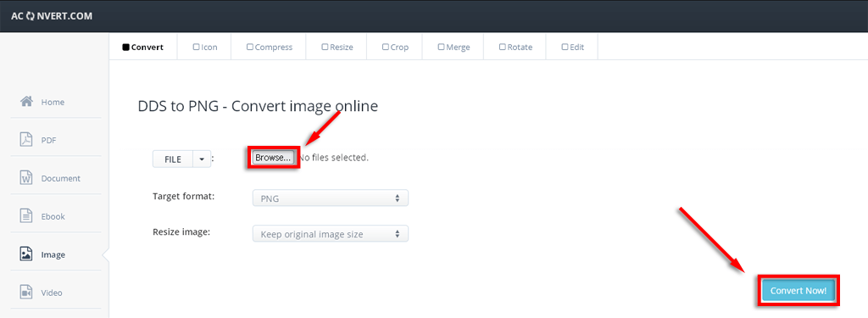The height and width of the screenshot is (318, 868).
Task: Select the Document icon in sidebar
Action: coord(26,178)
